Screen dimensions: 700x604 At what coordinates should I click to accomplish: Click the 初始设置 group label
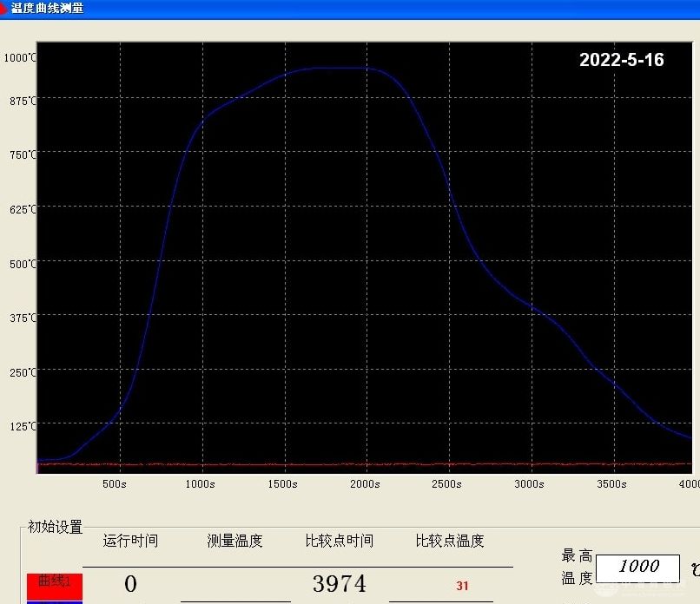point(55,527)
